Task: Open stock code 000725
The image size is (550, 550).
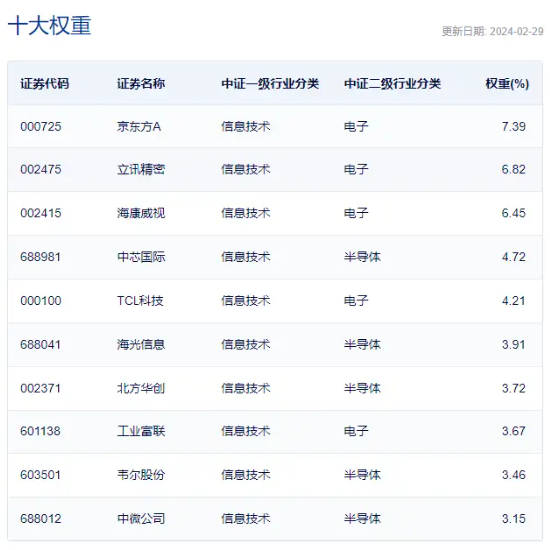Action: point(41,127)
